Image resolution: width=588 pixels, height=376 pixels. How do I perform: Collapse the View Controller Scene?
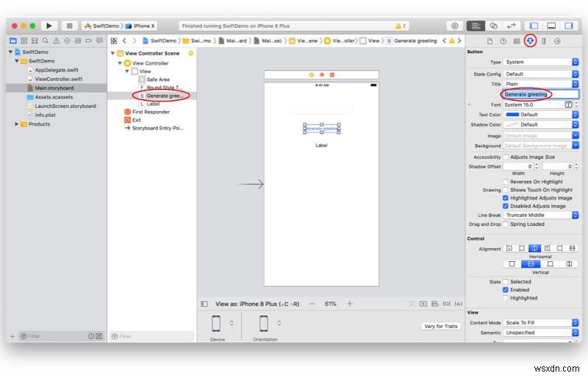click(x=112, y=53)
